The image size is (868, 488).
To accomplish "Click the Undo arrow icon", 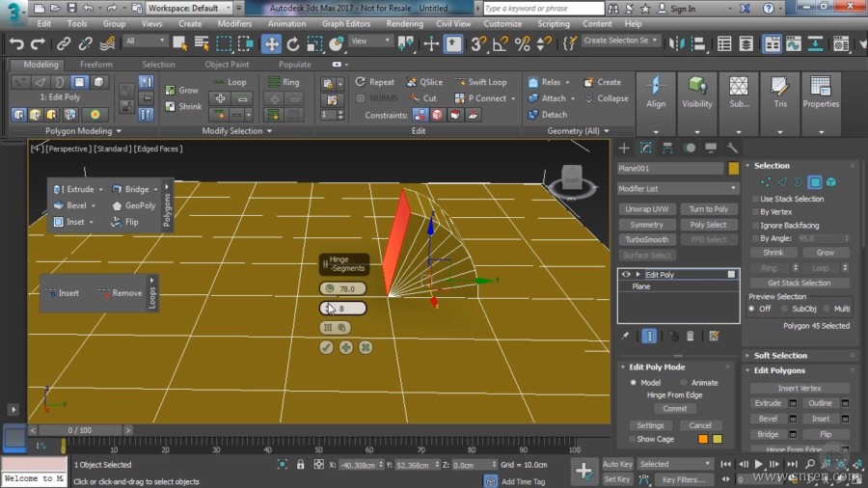I will click(16, 43).
